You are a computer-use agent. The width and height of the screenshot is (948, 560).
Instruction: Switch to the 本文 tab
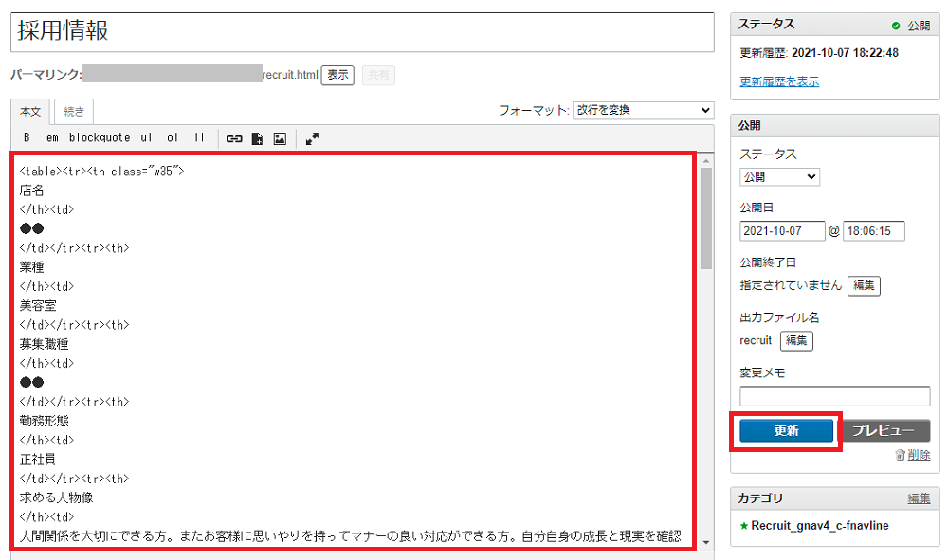pyautogui.click(x=30, y=112)
